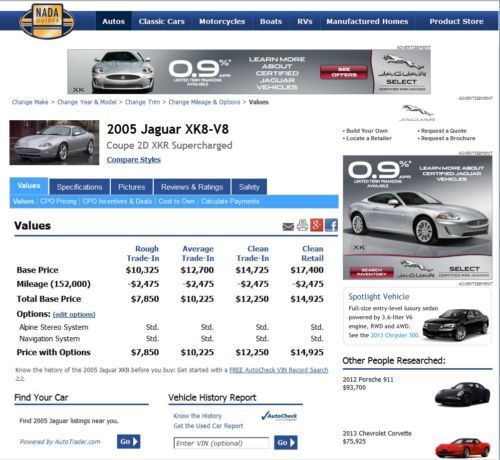Screen dimensions: 500x460
Task: Click Change Make breadcrumb
Action: click(30, 102)
